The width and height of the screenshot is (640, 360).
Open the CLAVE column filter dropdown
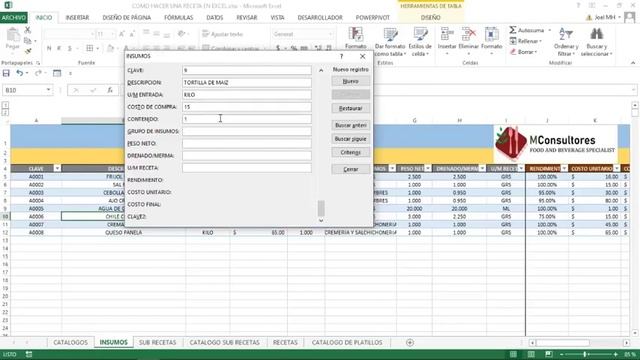tap(57, 168)
